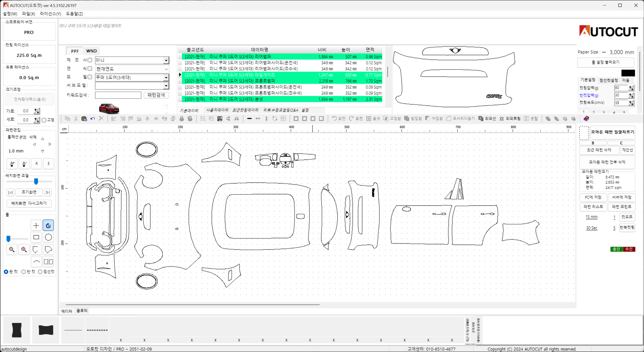Switch to the WND tab
Image resolution: width=644 pixels, height=352 pixels.
[91, 51]
